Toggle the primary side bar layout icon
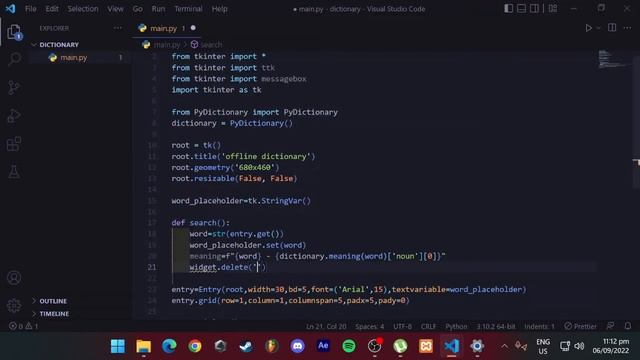Screen dimensions: 640x360 [508, 9]
